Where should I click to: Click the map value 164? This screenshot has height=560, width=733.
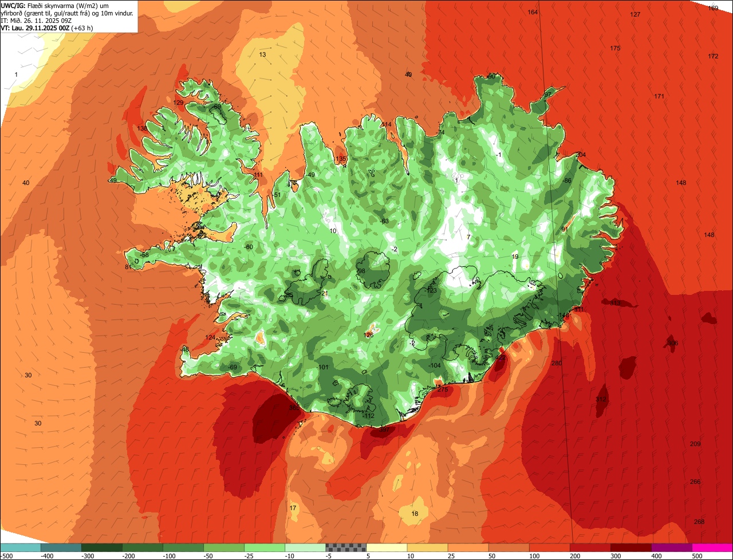pos(533,12)
